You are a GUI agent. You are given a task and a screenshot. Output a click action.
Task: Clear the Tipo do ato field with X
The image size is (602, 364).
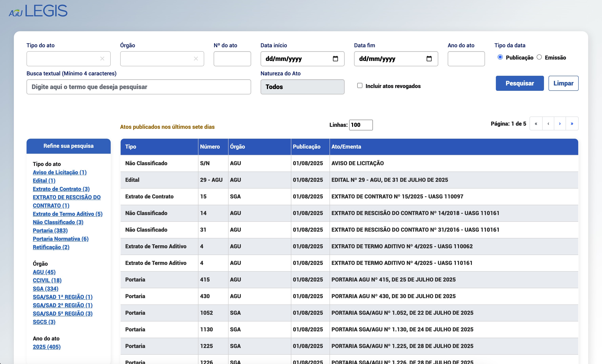(x=102, y=59)
